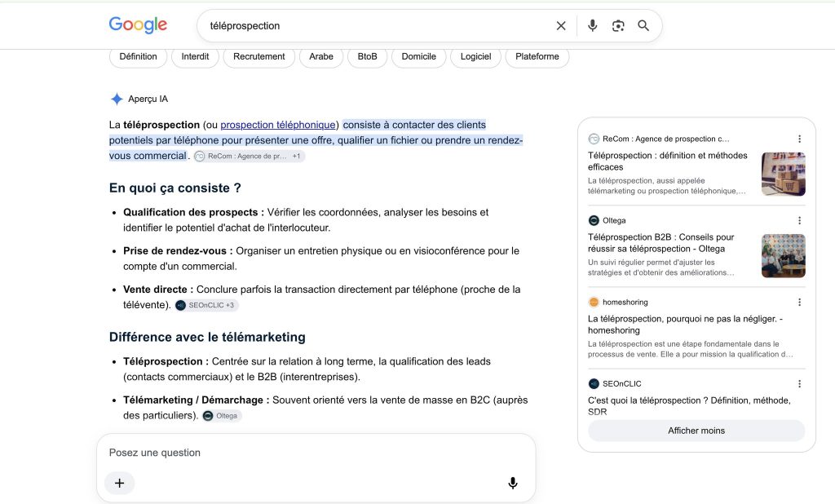Open La téléprospection, pourquoi ne pas la négliger
This screenshot has height=504, width=835.
coord(685,324)
